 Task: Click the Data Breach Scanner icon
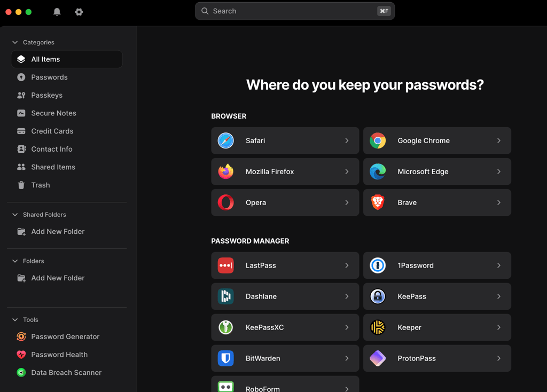click(21, 372)
